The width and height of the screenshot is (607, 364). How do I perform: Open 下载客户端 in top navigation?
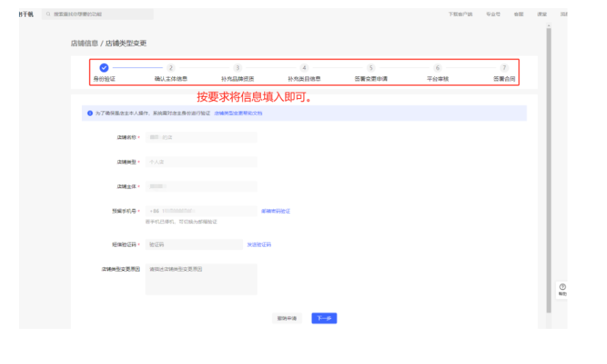point(461,14)
